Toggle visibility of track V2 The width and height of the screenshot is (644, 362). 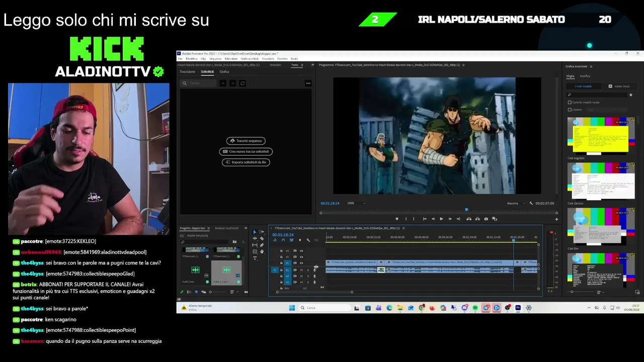tap(301, 257)
